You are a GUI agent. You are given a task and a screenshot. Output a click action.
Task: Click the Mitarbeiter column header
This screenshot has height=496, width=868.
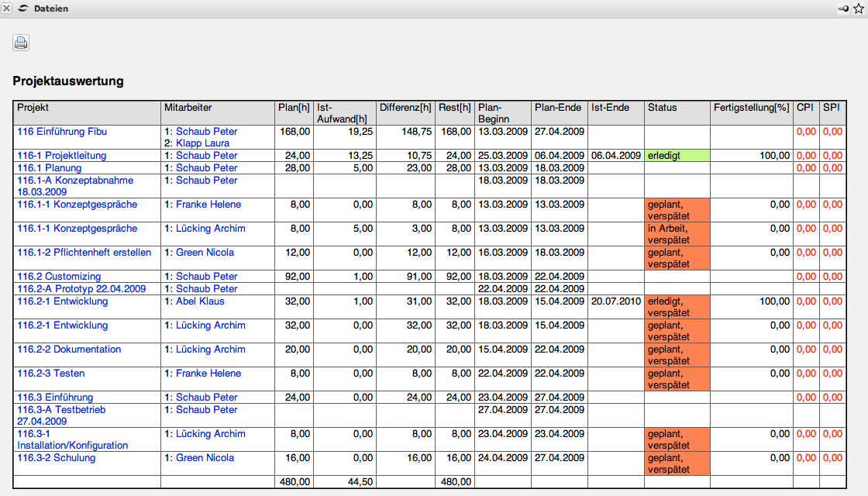188,108
